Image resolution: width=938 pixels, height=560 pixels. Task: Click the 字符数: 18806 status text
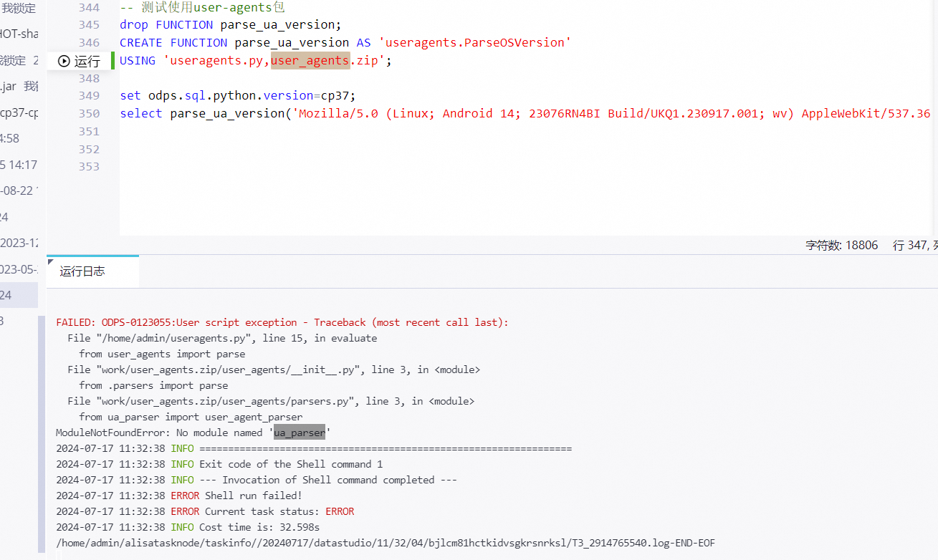point(841,245)
